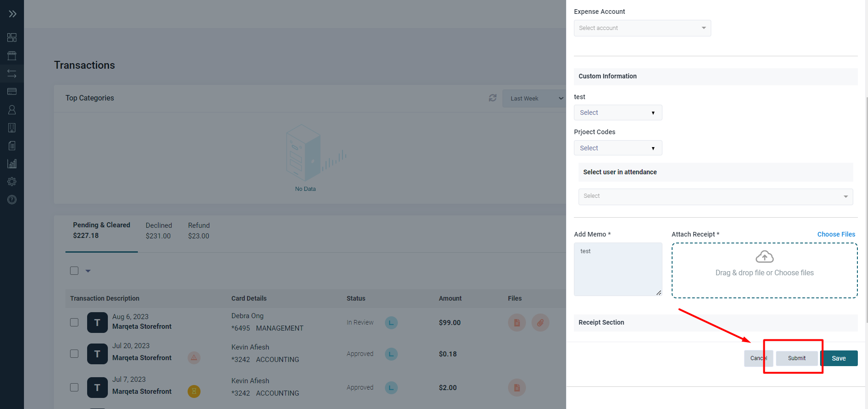Image resolution: width=868 pixels, height=409 pixels.
Task: Click the Card Details column header
Action: coord(249,298)
